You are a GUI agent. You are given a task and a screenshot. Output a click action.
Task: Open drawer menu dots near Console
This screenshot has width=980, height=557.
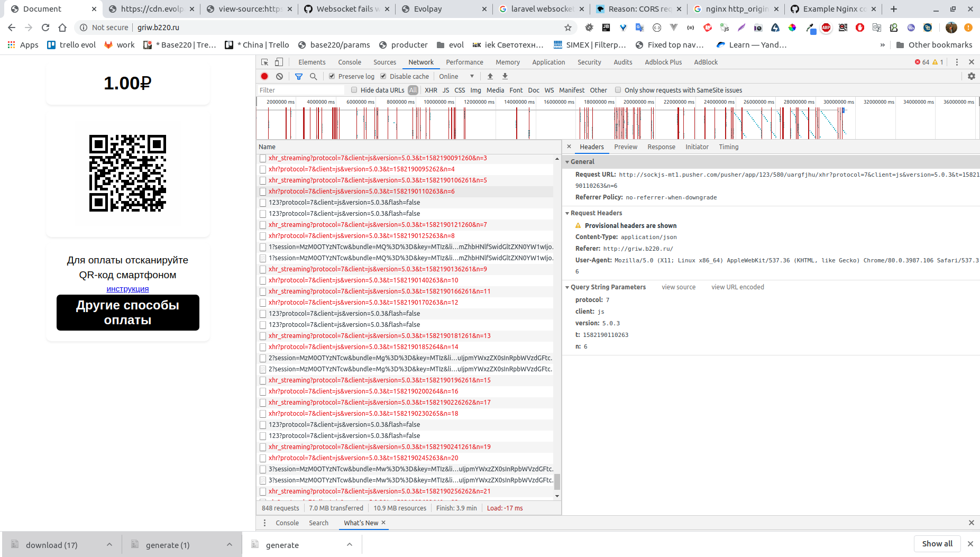tap(265, 523)
